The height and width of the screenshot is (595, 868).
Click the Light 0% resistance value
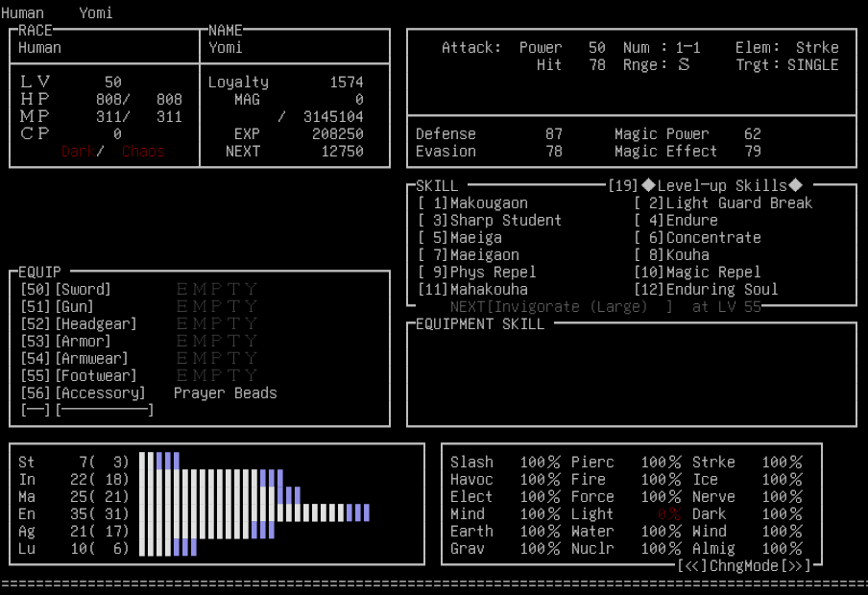pyautogui.click(x=669, y=513)
